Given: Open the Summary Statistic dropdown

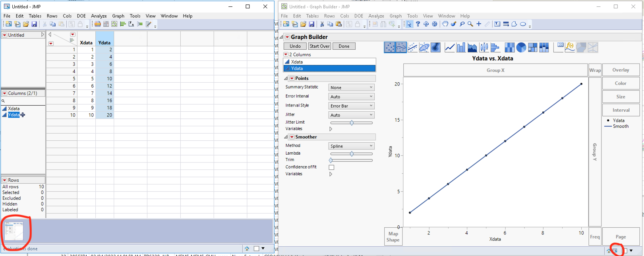Looking at the screenshot, I should [x=352, y=87].
